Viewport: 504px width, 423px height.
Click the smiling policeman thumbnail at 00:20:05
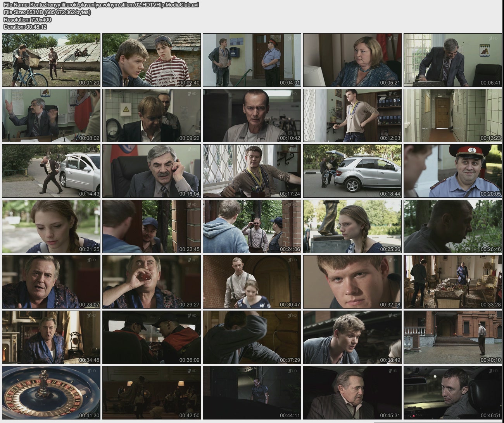coord(452,171)
